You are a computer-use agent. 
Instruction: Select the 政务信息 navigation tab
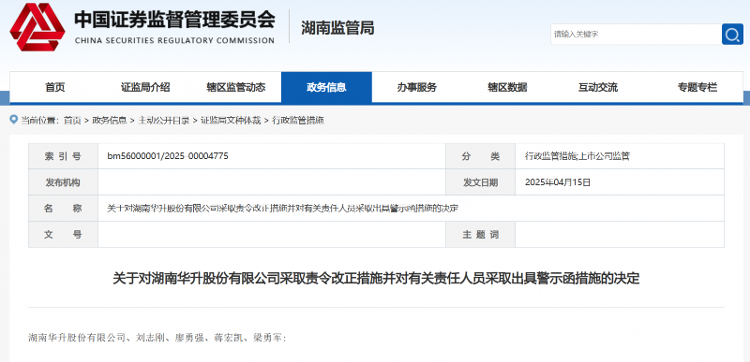pos(326,88)
